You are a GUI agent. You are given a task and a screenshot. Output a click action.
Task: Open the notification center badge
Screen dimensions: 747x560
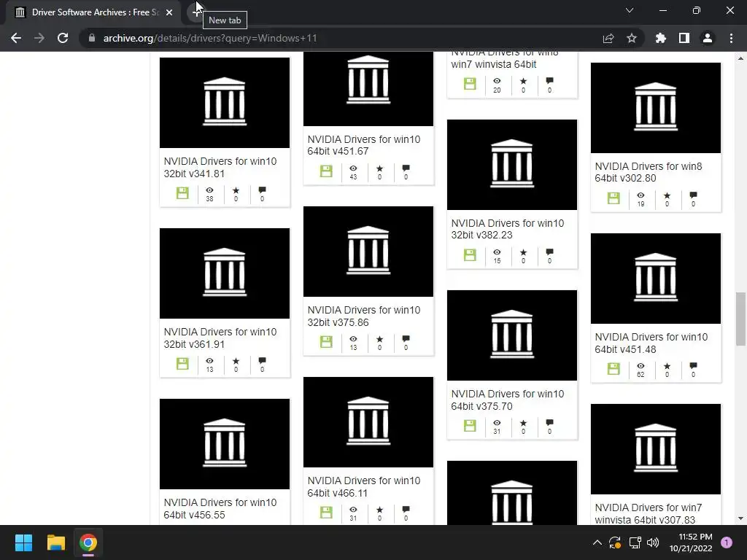point(727,542)
